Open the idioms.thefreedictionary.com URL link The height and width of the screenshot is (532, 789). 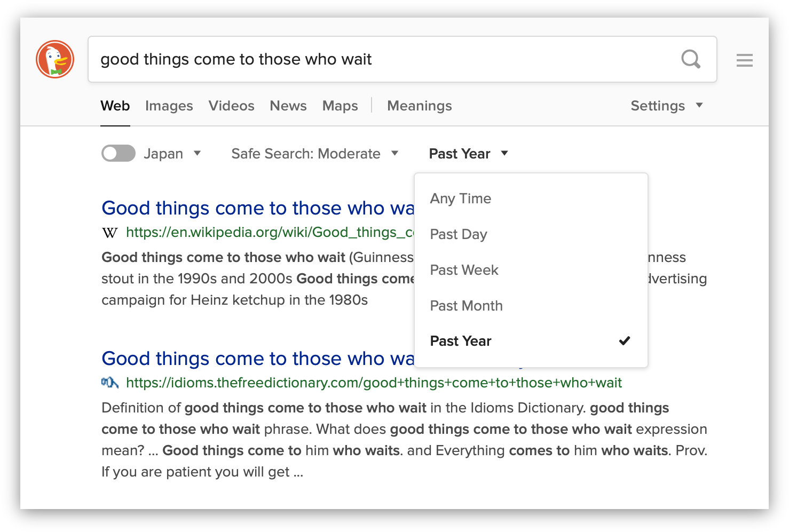[374, 383]
